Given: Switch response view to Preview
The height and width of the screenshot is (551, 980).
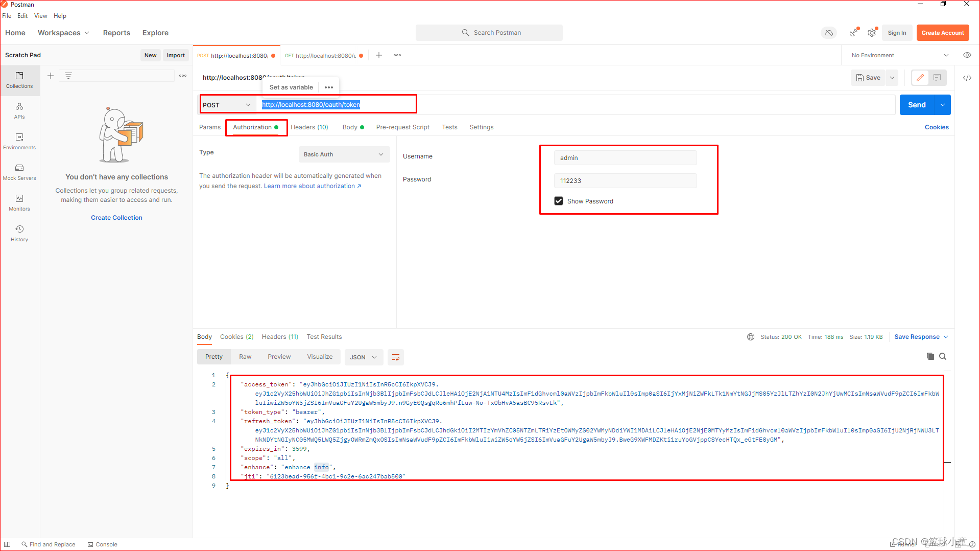Looking at the screenshot, I should pos(279,357).
